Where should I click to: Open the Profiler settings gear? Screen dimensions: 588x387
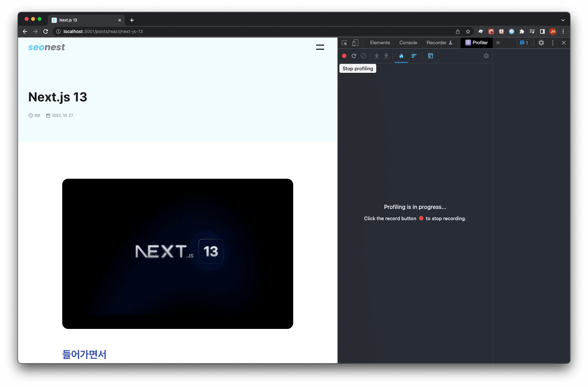point(486,56)
